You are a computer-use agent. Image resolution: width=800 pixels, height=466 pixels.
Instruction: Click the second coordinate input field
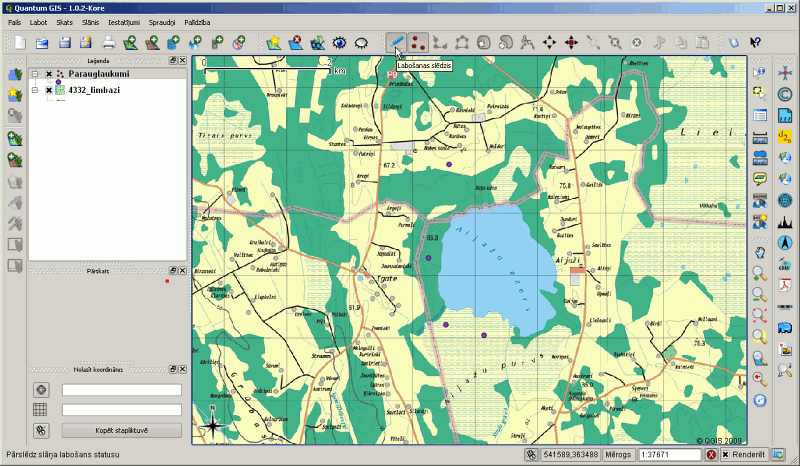tap(121, 409)
